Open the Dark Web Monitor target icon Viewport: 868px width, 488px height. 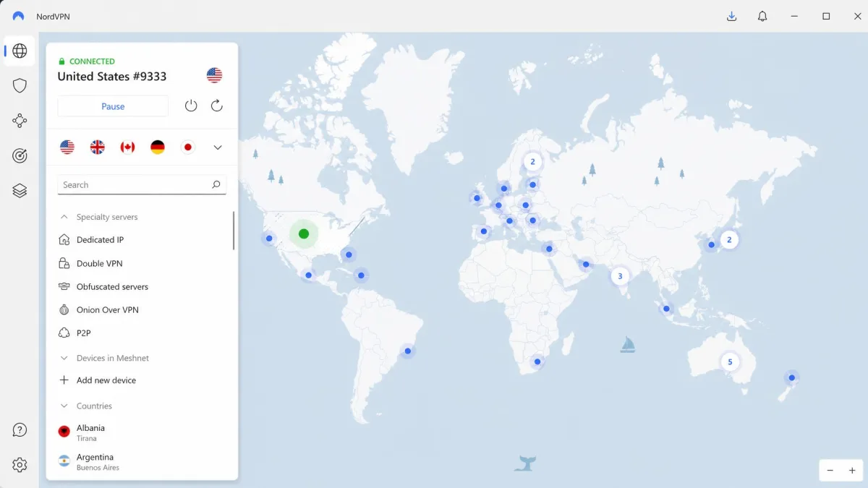click(x=20, y=155)
